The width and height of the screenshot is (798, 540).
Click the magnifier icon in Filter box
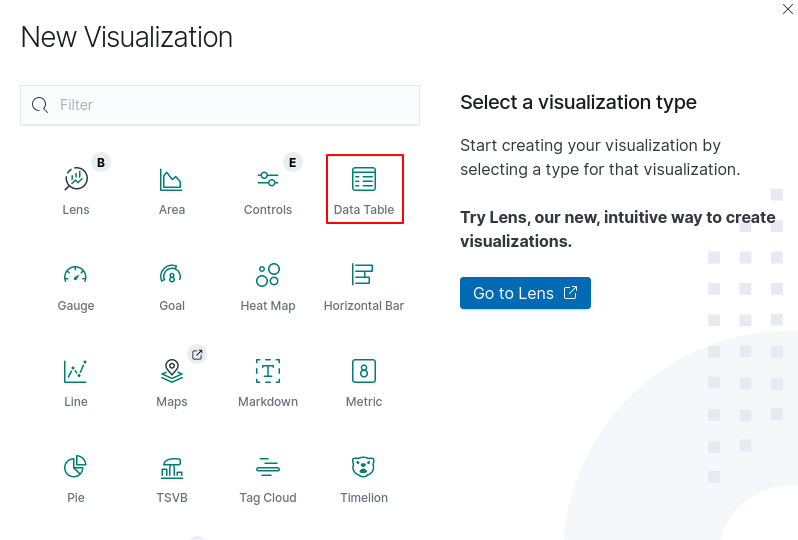tap(40, 105)
